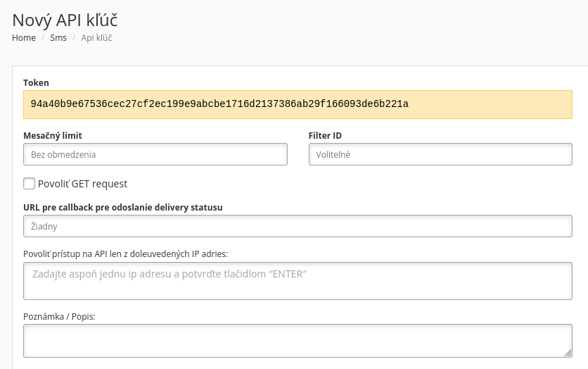Click the textarea resize handle corner
The image size is (588, 369).
568,353
